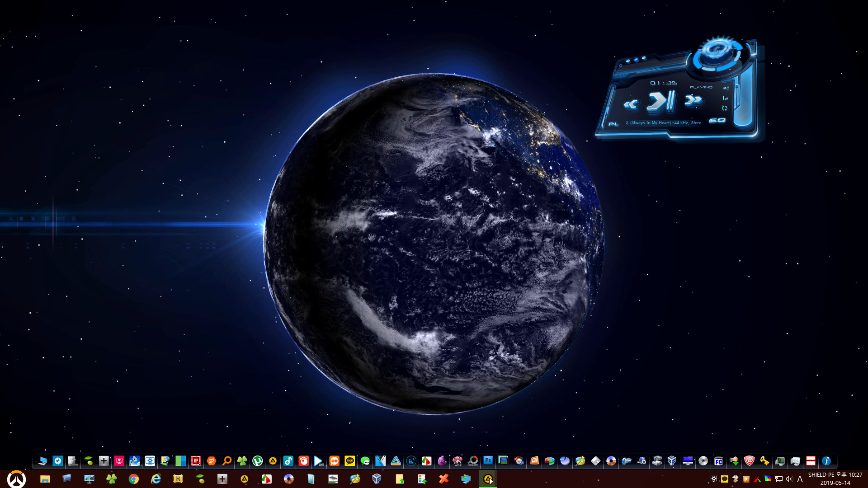Open Photoshop from the dock
Image resolution: width=868 pixels, height=488 pixels.
[x=488, y=460]
